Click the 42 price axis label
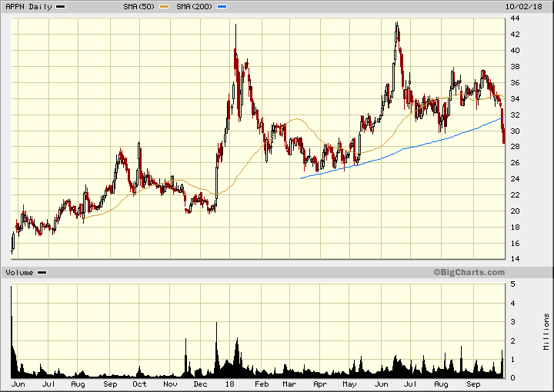The height and width of the screenshot is (392, 554). [x=515, y=35]
